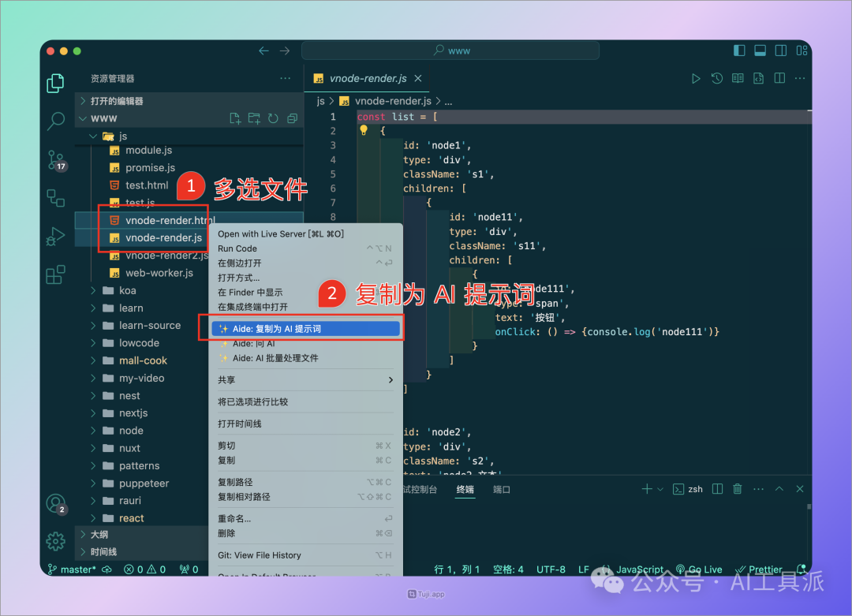Customize layout icon in title bar
The height and width of the screenshot is (616, 852).
tap(802, 50)
